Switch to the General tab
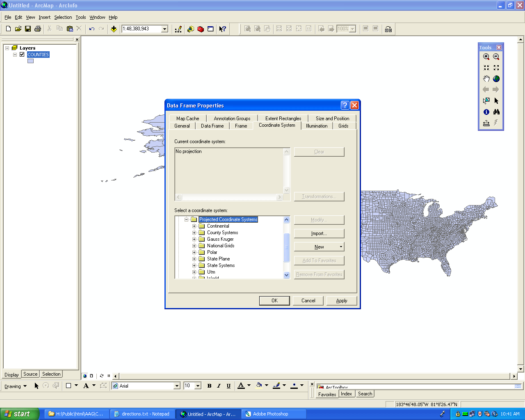The height and width of the screenshot is (420, 525). pyautogui.click(x=182, y=126)
